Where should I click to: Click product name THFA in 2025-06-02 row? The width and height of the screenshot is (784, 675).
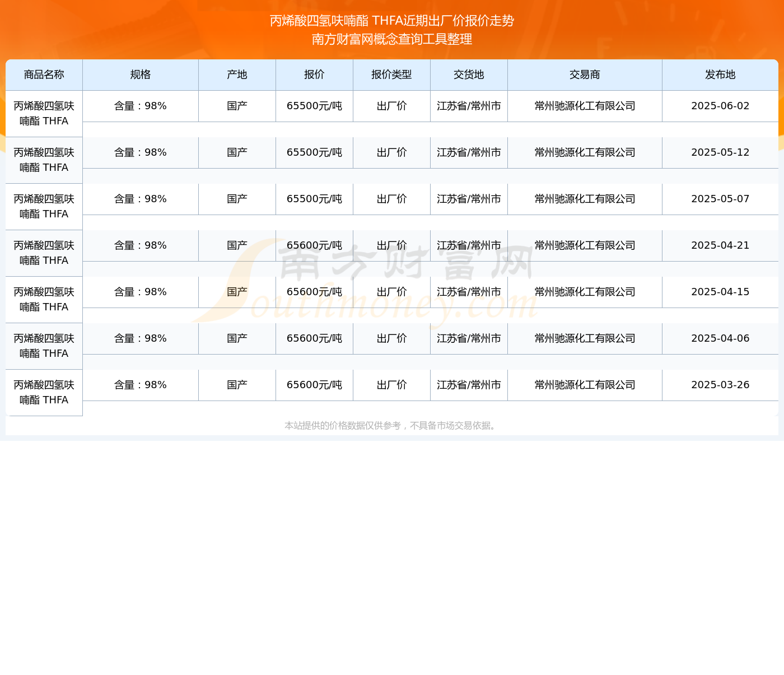point(44,114)
